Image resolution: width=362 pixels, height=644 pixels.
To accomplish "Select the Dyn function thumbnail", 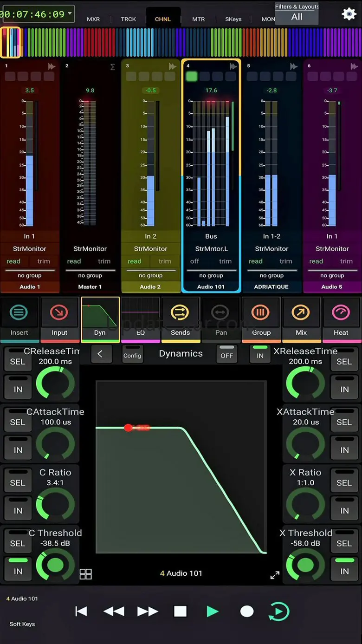I will click(100, 319).
